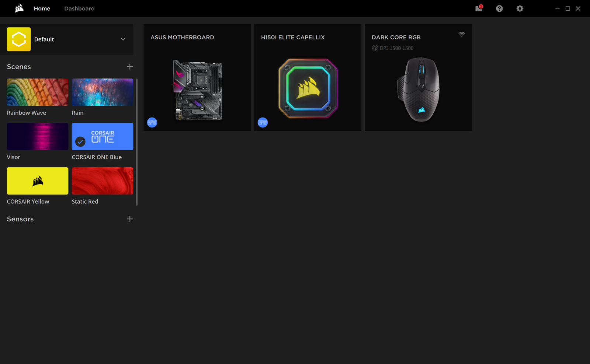Click wireless signal icon on Dark Core card
Viewport: 590px width, 364px height.
coord(462,34)
